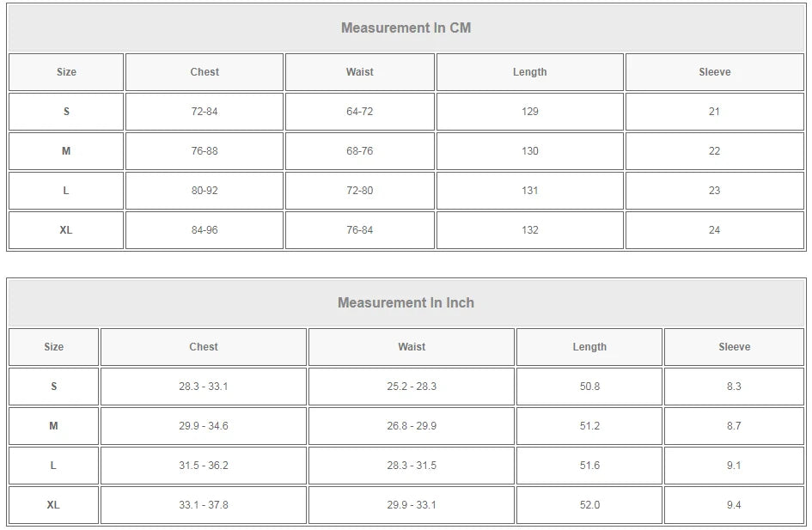Viewport: 812px width, 530px height.
Task: Select the 50.8 length cell
Action: point(589,386)
